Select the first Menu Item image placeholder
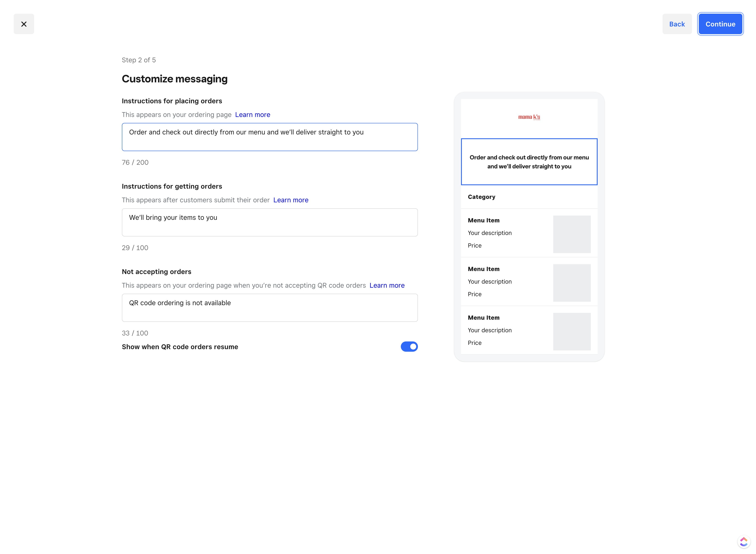Viewport: 756px width, 554px height. coord(572,234)
